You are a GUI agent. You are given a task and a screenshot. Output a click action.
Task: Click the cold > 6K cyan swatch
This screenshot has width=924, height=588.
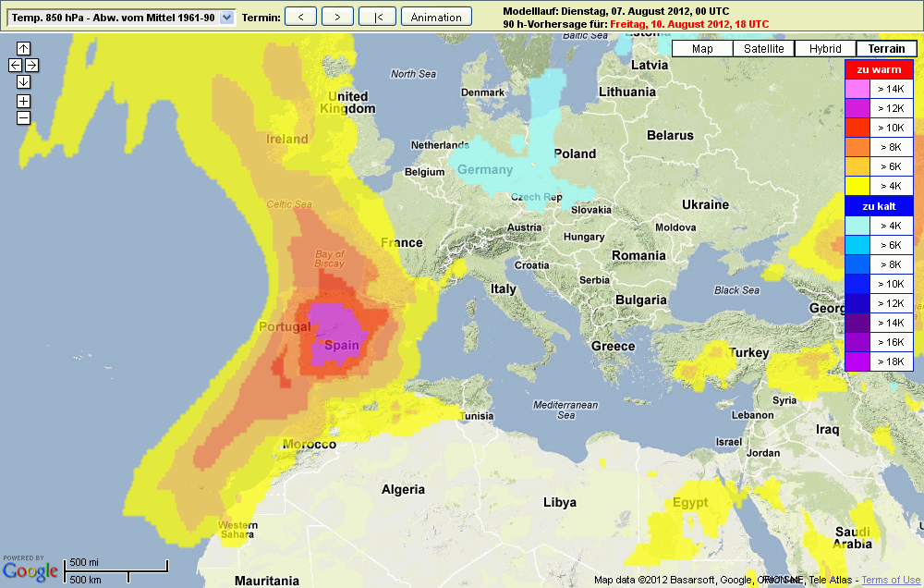857,245
